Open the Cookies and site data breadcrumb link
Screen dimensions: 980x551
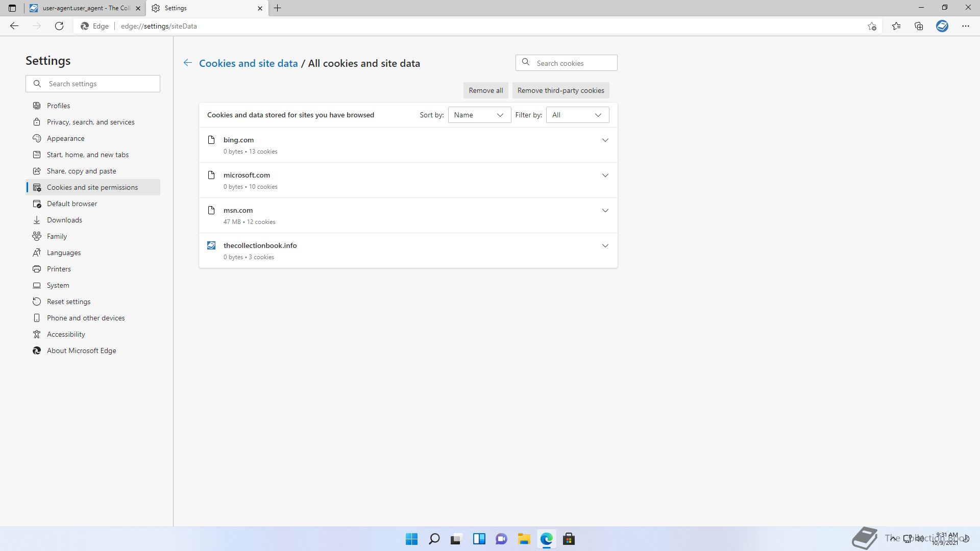tap(248, 63)
